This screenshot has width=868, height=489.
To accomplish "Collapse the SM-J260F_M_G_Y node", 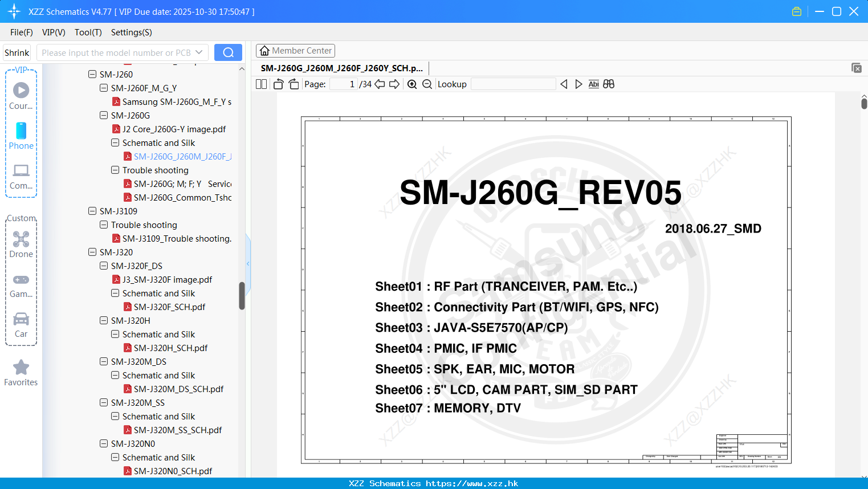I will pos(104,88).
